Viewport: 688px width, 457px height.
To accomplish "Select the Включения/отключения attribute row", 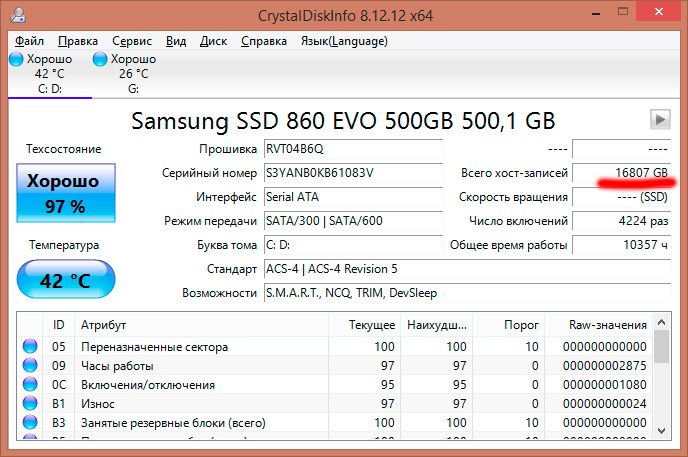I will coord(335,385).
